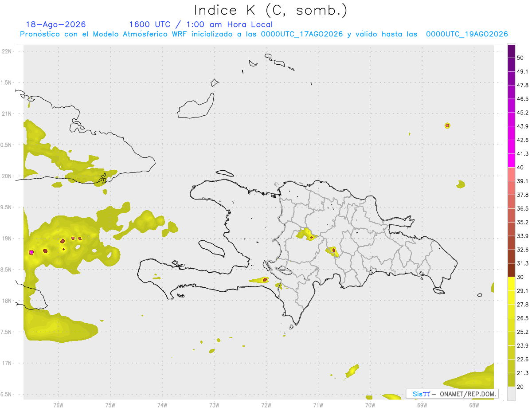532x411 pixels.
Task: Click the "17N" latitude axis label
Action: 7,364
